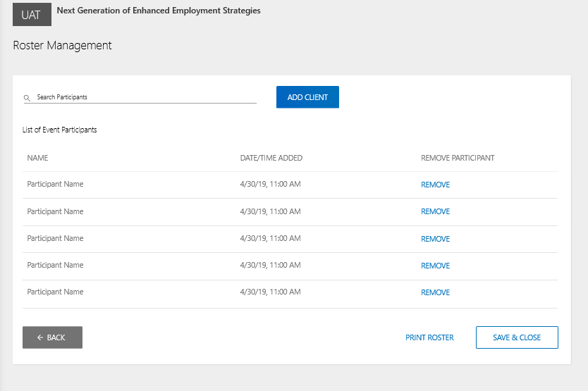Click the NAME column header
This screenshot has height=391, width=588.
[37, 158]
